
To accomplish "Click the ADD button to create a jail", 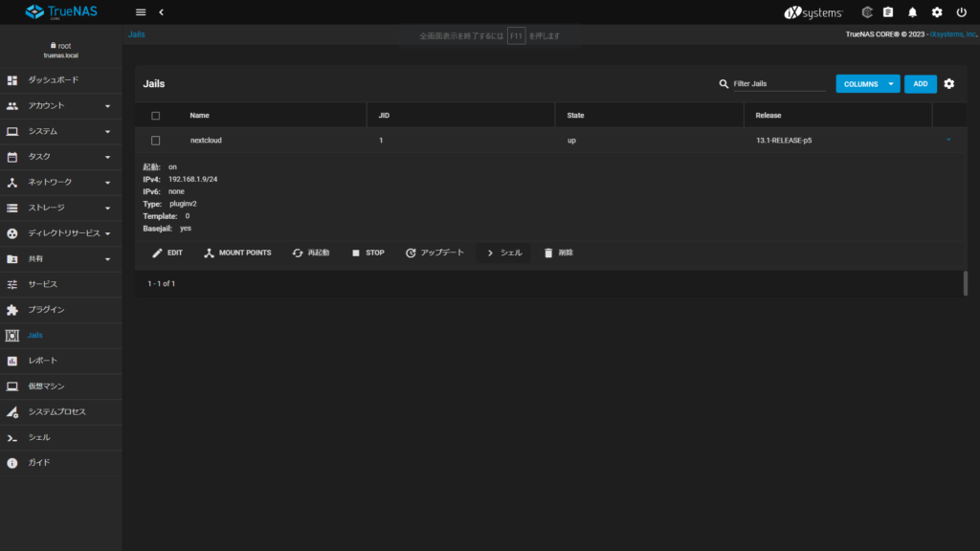I will click(920, 83).
